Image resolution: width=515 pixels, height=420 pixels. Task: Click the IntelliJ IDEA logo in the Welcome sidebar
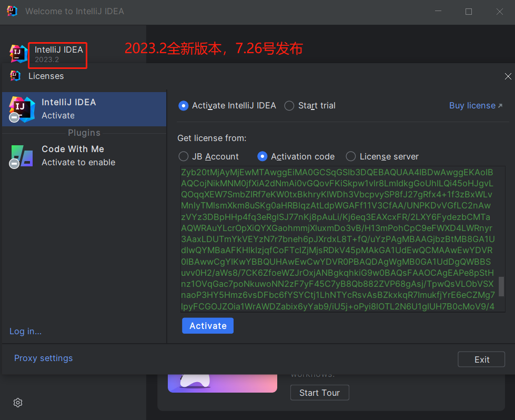[x=18, y=54]
